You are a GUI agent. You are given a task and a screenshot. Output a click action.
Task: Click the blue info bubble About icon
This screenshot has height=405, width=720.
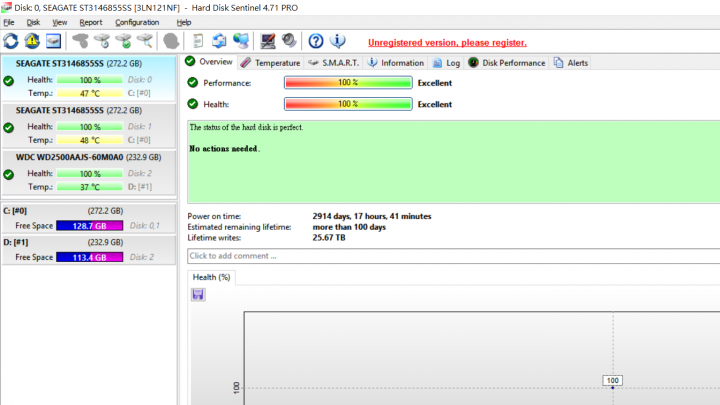point(338,41)
